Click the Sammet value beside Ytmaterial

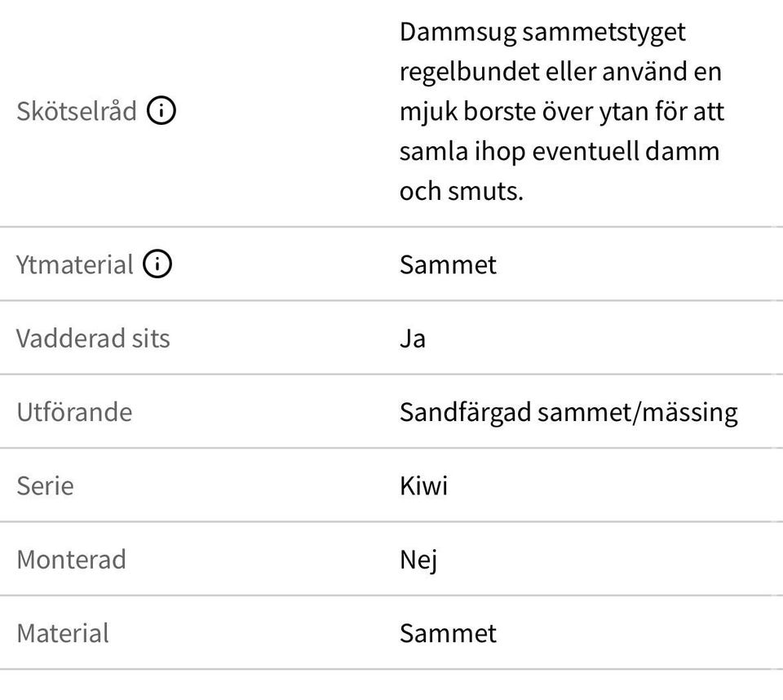click(448, 265)
